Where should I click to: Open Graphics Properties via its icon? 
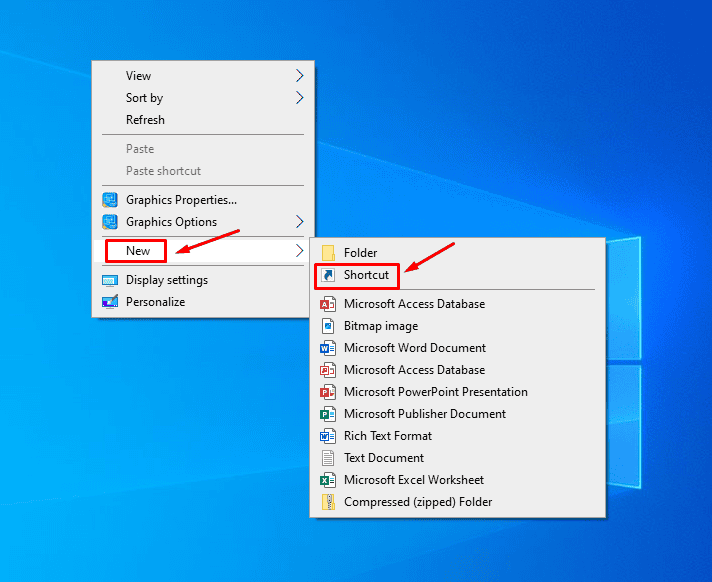click(110, 200)
